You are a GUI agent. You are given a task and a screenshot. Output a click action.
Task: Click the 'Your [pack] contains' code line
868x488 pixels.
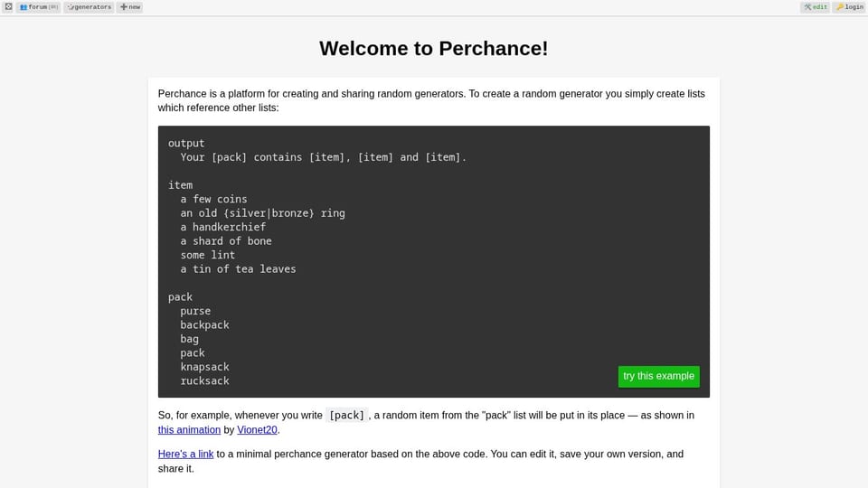click(x=324, y=157)
